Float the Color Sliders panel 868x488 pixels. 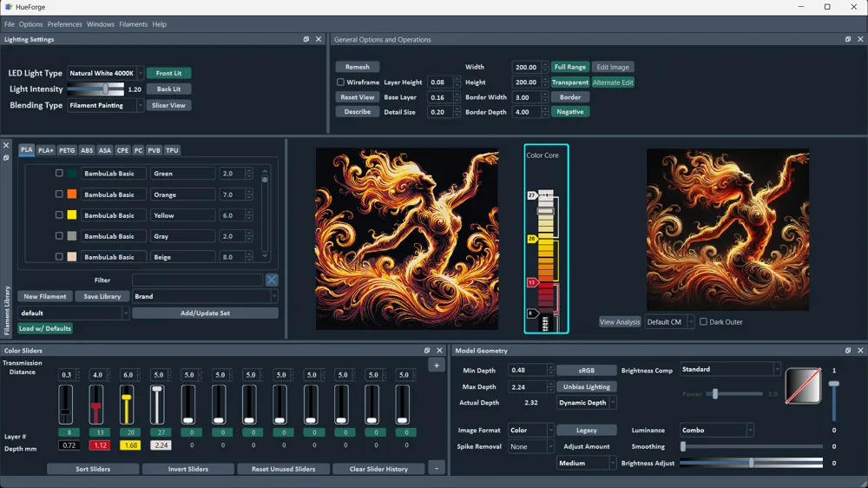pos(427,351)
